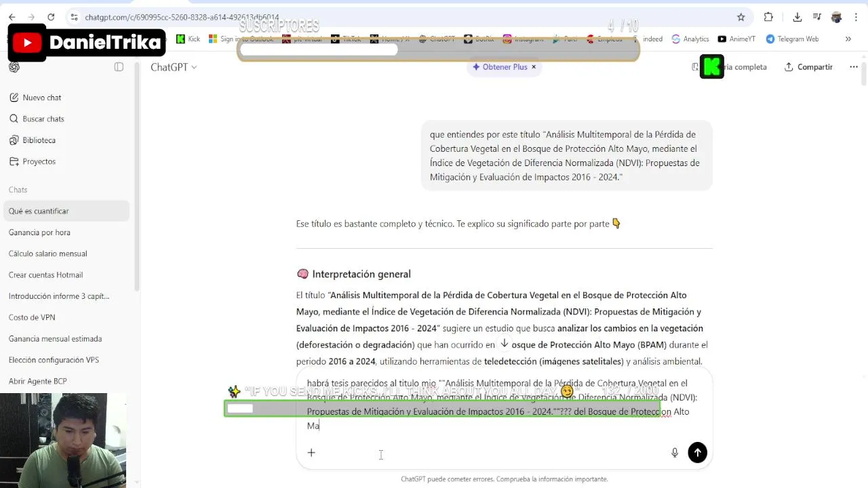Image resolution: width=868 pixels, height=488 pixels.
Task: Click the user message bubble about the título
Action: click(566, 156)
